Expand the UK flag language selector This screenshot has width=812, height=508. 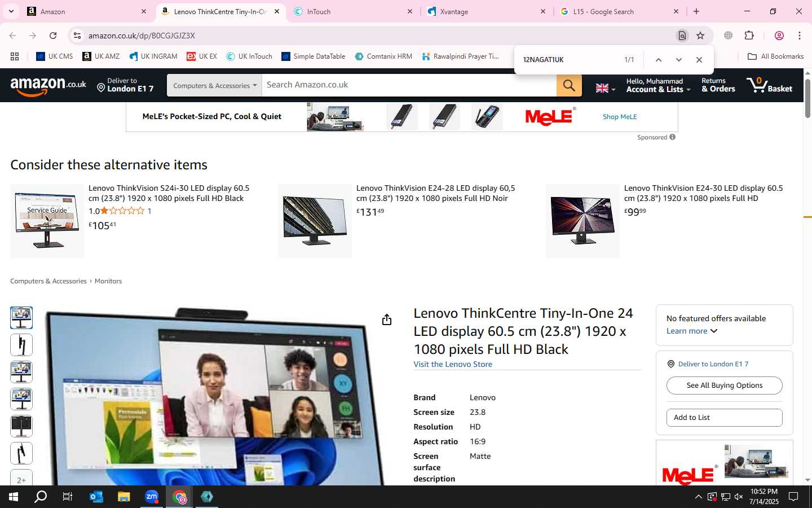tap(606, 88)
